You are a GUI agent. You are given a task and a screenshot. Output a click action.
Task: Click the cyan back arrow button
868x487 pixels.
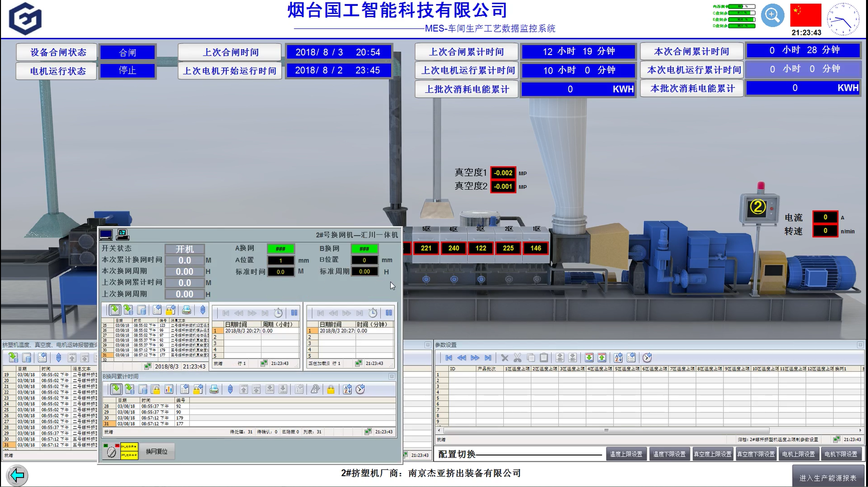pyautogui.click(x=17, y=475)
